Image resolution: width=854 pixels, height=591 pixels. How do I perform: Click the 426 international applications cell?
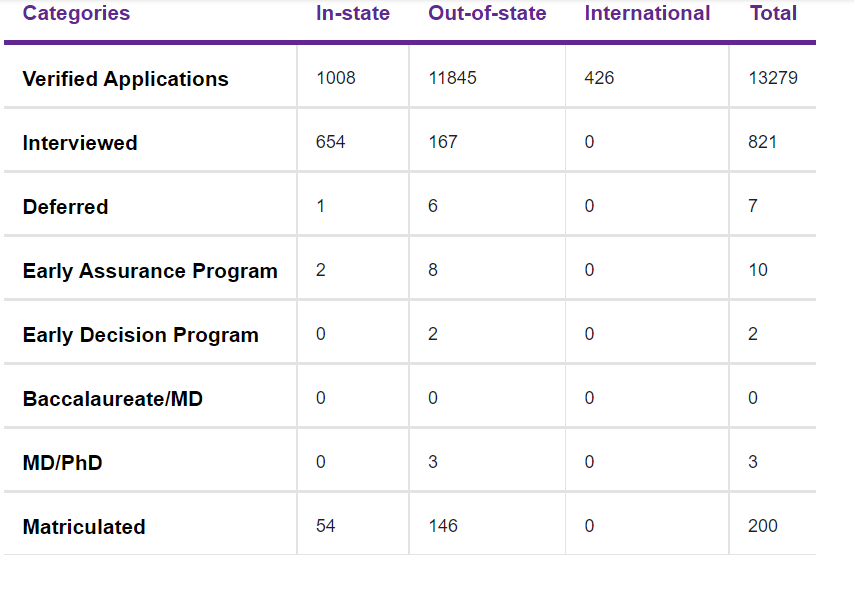[x=599, y=78]
